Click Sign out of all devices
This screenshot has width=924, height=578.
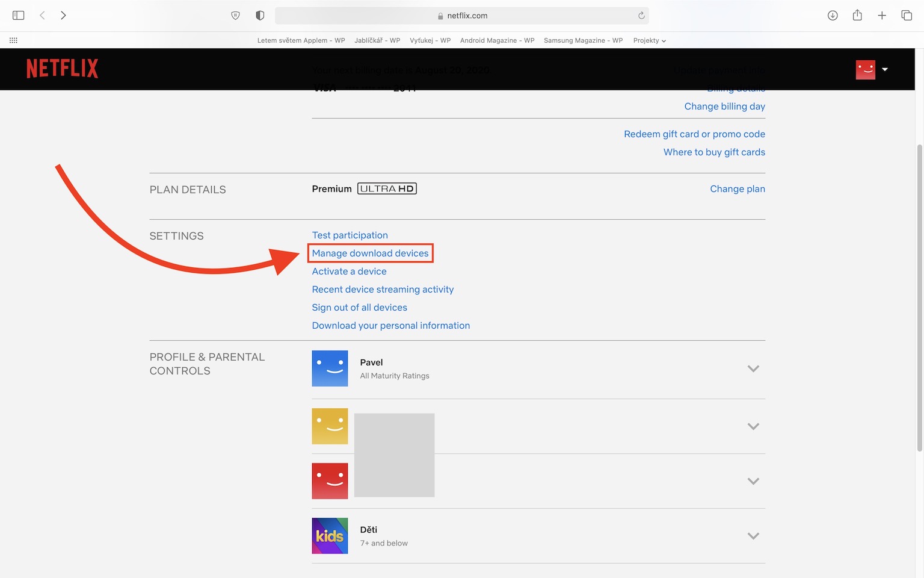tap(359, 308)
